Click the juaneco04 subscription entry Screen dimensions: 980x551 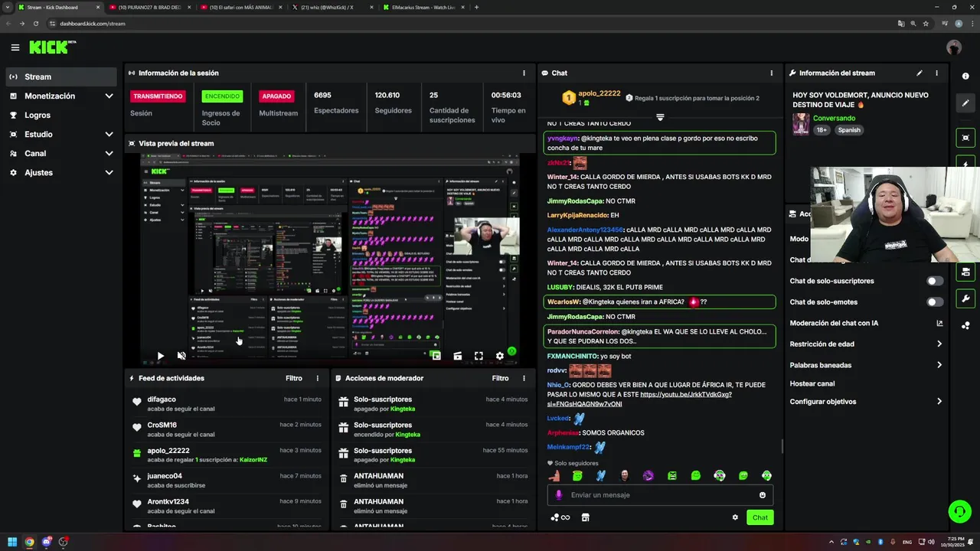(x=226, y=480)
